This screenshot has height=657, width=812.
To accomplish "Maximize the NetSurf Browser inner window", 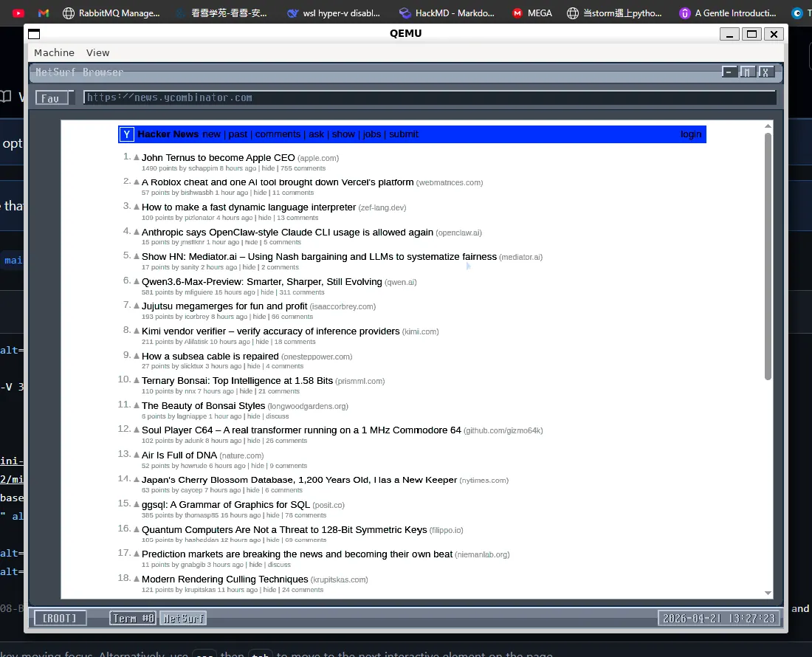I will pos(747,72).
